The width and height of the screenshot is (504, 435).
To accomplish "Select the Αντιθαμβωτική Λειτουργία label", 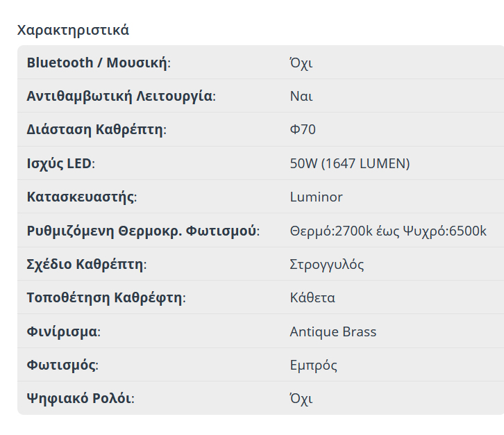I will pos(121,96).
